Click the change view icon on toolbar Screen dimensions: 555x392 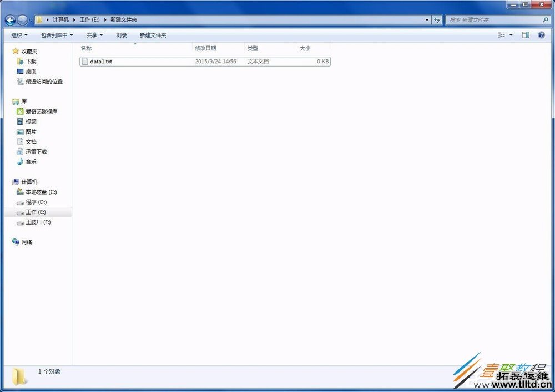tap(501, 35)
